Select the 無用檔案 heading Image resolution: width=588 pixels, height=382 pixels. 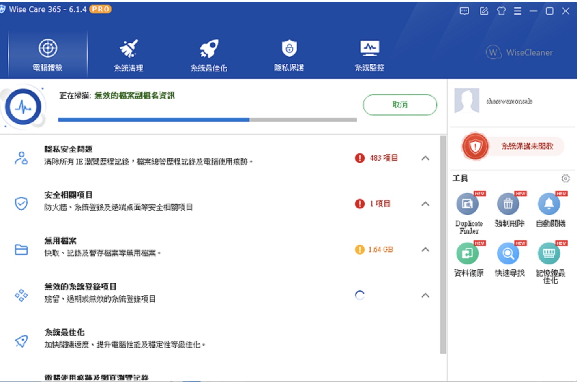(x=60, y=241)
